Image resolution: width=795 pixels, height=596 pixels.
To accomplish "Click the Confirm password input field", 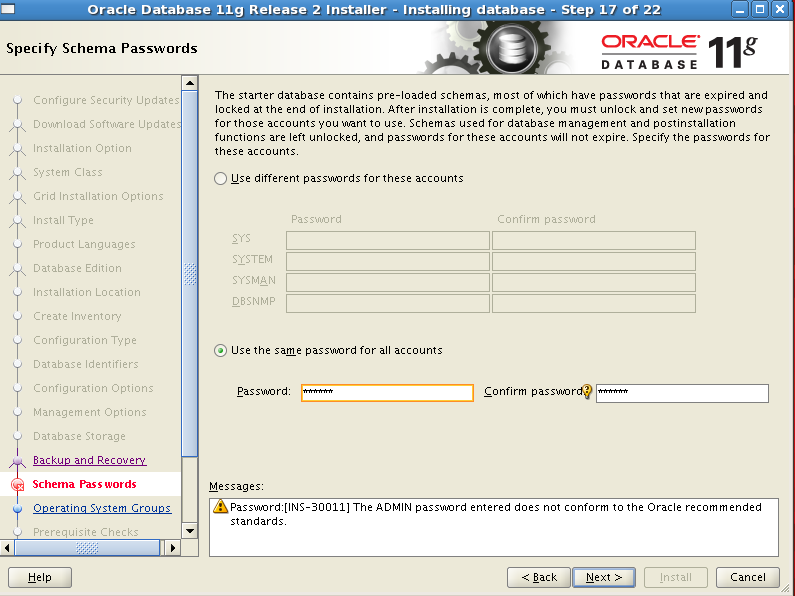I will pos(682,393).
